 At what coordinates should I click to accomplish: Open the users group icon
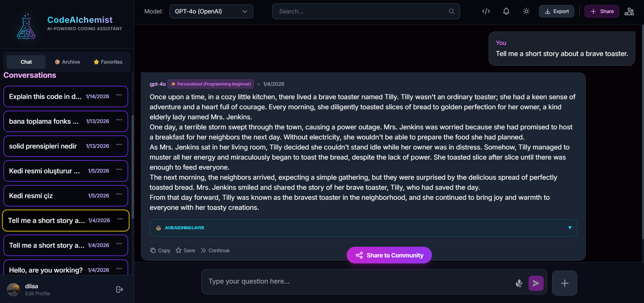point(629,11)
